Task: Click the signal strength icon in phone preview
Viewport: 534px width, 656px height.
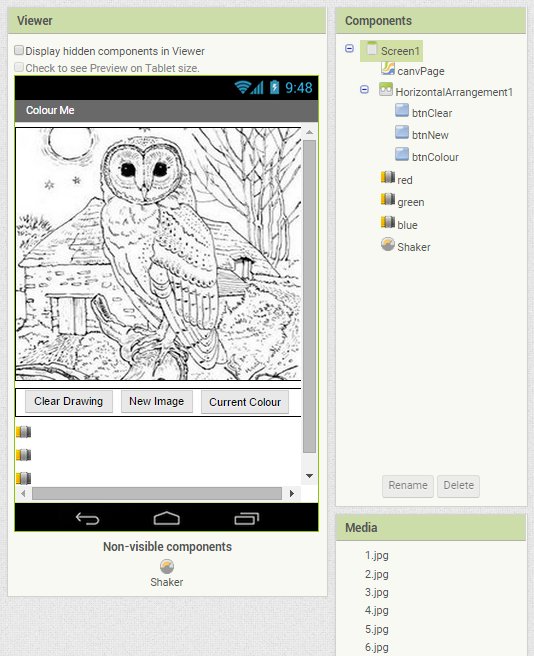Action: [x=257, y=88]
